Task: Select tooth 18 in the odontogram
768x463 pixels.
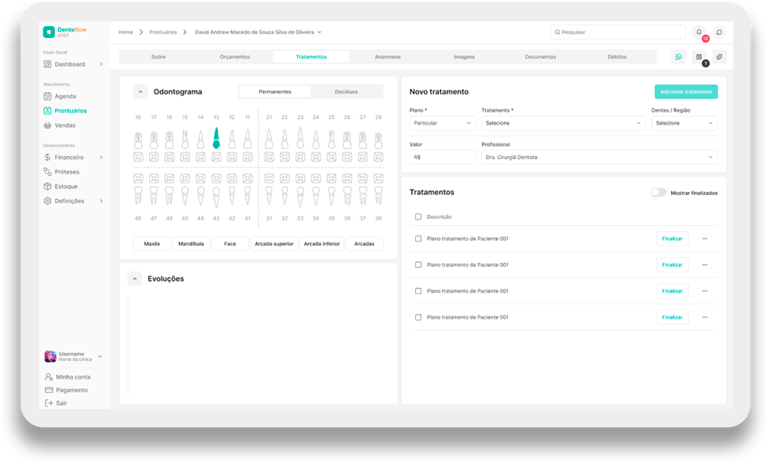Action: coord(138,140)
